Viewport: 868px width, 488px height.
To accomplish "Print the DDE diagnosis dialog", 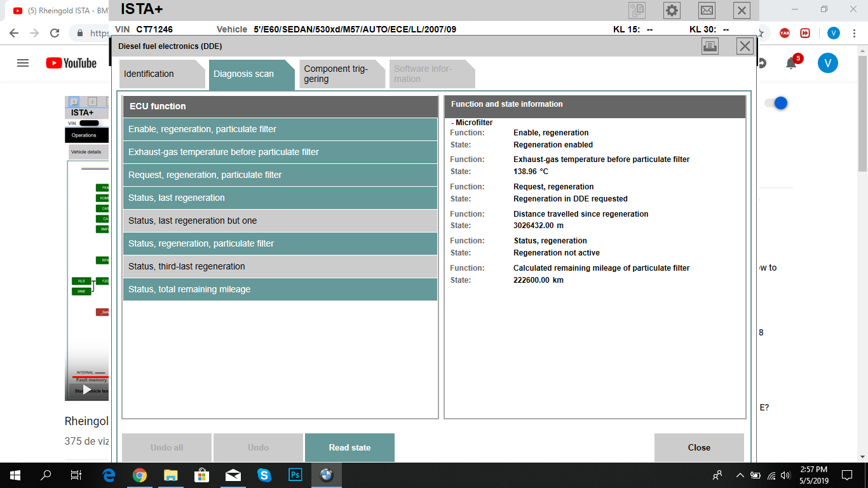I will click(x=710, y=46).
